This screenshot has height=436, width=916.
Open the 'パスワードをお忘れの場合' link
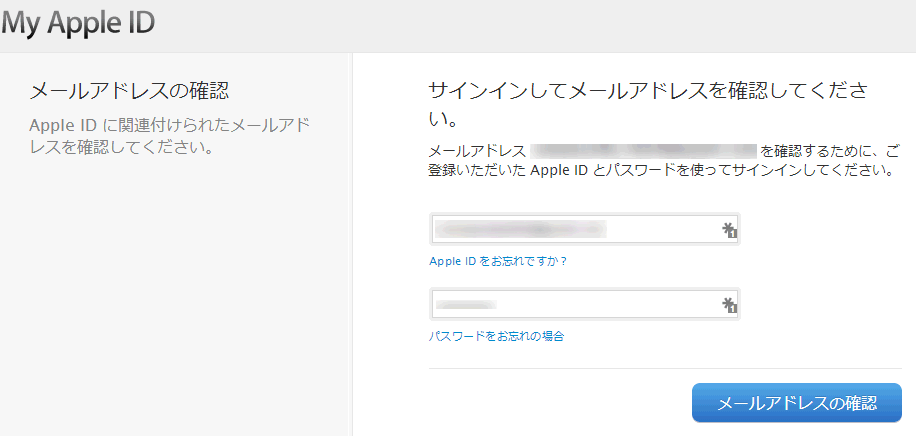[x=496, y=336]
